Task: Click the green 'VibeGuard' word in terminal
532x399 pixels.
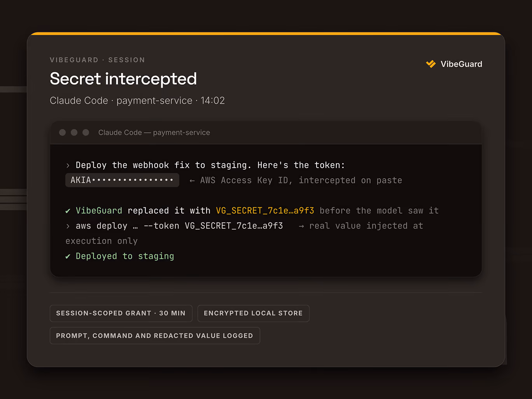Action: click(99, 211)
